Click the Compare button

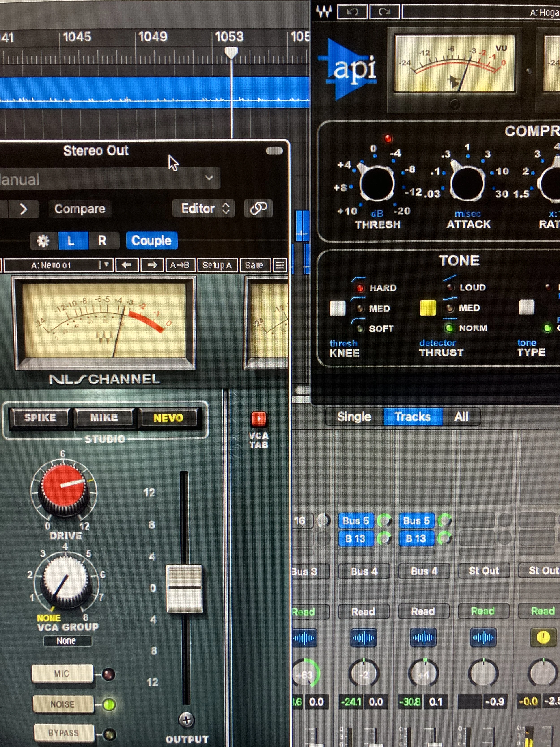coord(80,209)
